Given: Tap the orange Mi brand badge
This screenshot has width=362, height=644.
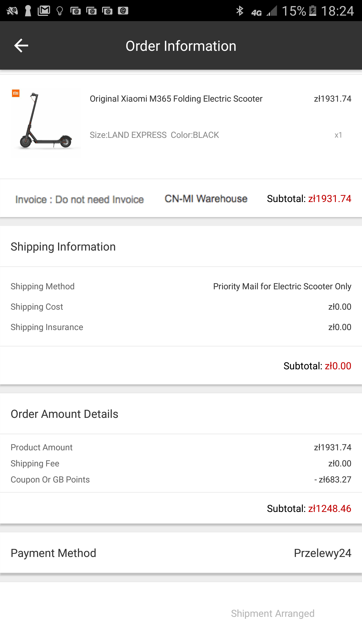Looking at the screenshot, I should [16, 93].
